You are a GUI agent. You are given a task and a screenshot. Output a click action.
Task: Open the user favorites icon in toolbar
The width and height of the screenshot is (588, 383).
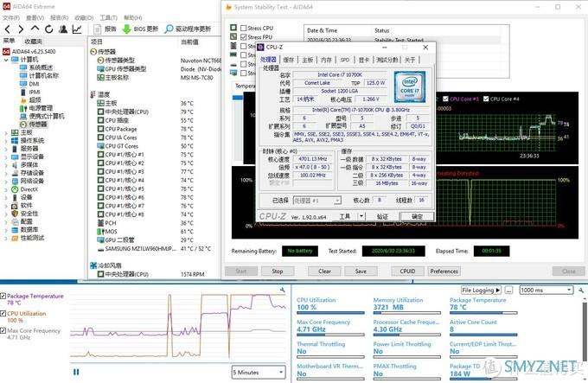[63, 29]
